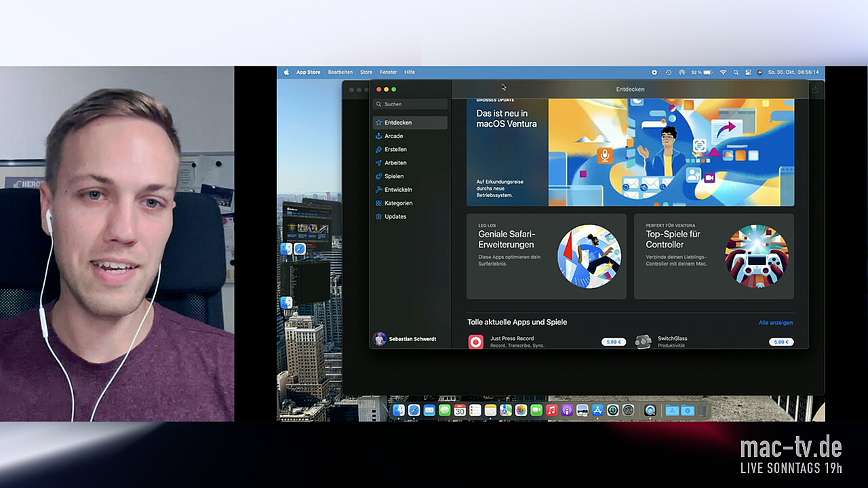Open Sebastian Schwerdt account profile

point(405,339)
